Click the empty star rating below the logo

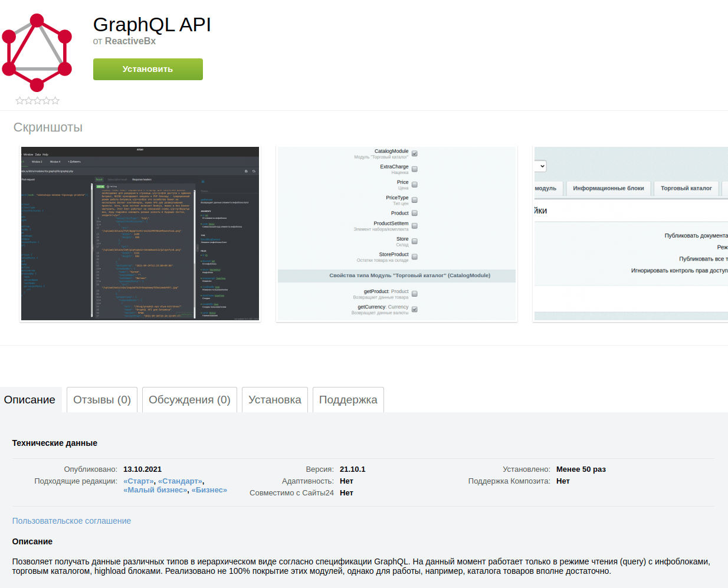click(37, 101)
